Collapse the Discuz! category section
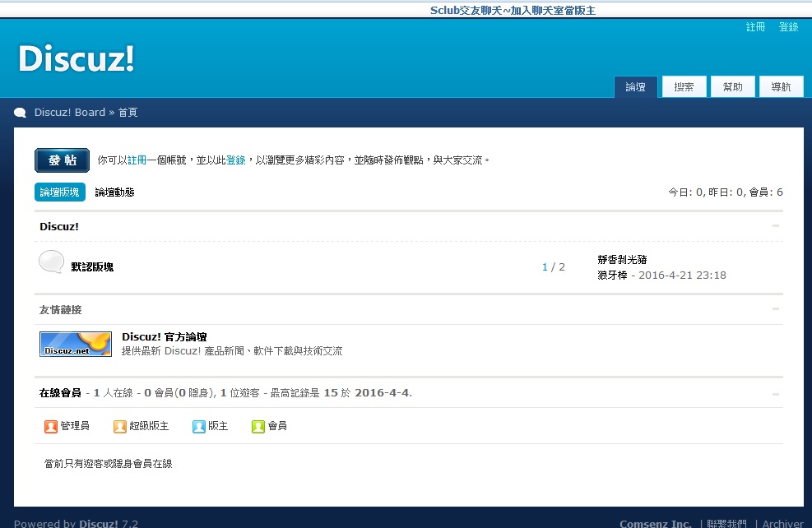 (776, 225)
